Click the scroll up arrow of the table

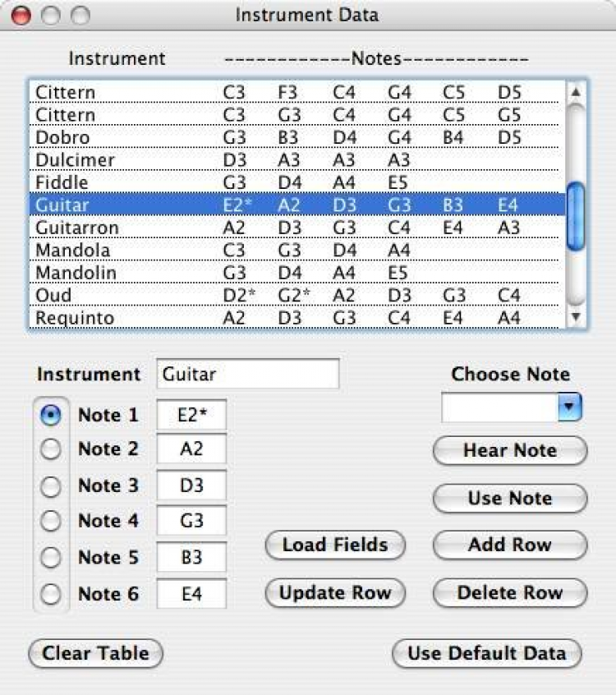pyautogui.click(x=577, y=92)
